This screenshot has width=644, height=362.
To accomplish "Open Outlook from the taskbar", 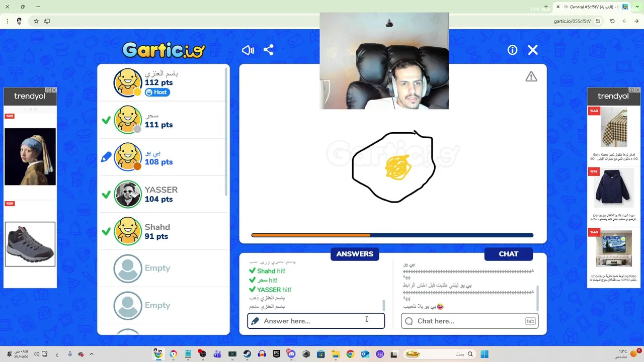I will [x=365, y=354].
